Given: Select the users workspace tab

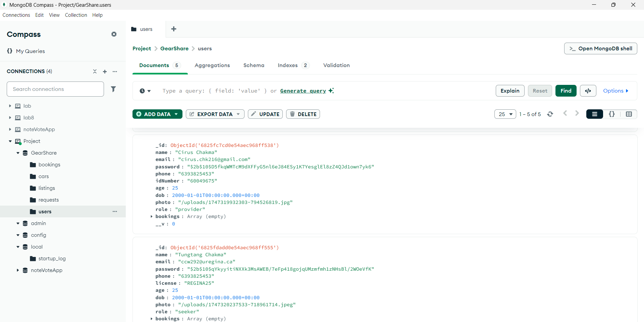Looking at the screenshot, I should [146, 29].
